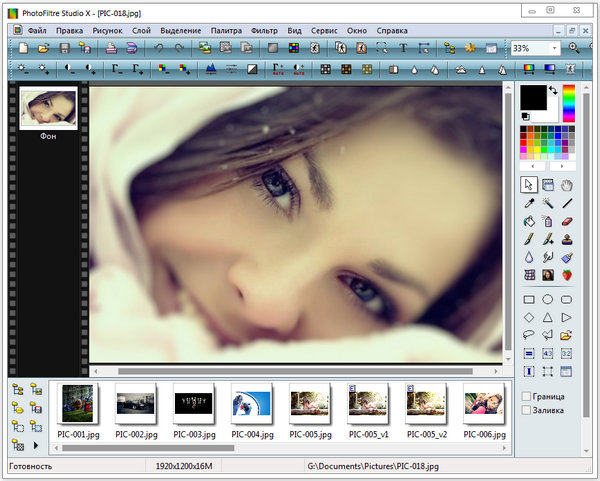Choose the Paint Bucket fill tool

point(529,221)
